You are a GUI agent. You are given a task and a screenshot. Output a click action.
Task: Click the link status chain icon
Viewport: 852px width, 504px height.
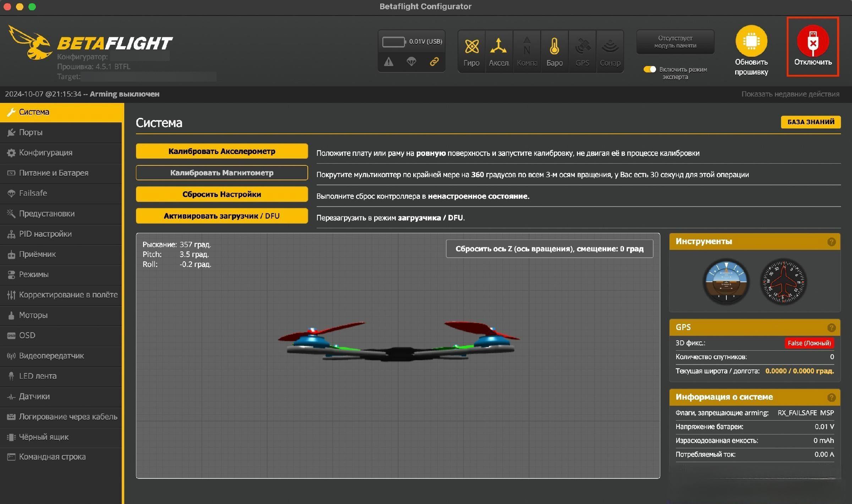(x=434, y=62)
